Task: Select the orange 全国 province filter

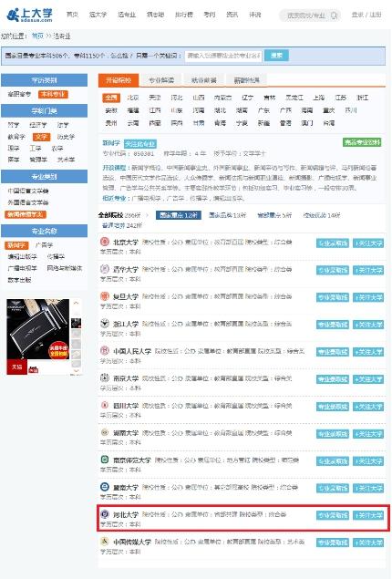Action: pyautogui.click(x=111, y=98)
